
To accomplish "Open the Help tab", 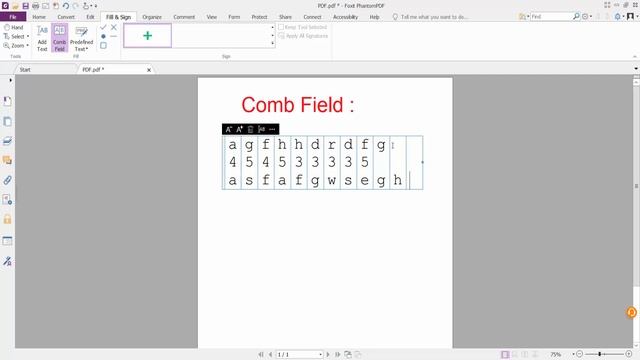I will 374,17.
